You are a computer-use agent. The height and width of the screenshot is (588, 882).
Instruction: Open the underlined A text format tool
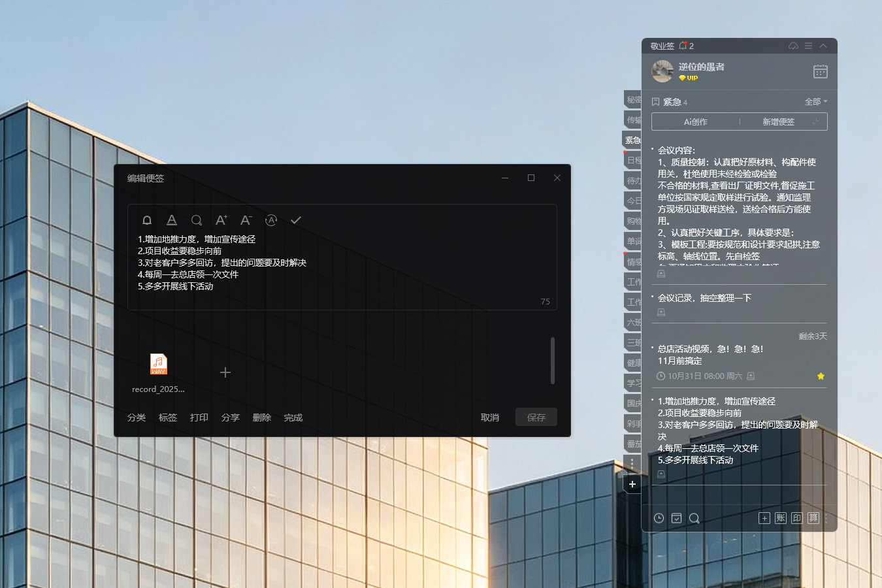(172, 220)
